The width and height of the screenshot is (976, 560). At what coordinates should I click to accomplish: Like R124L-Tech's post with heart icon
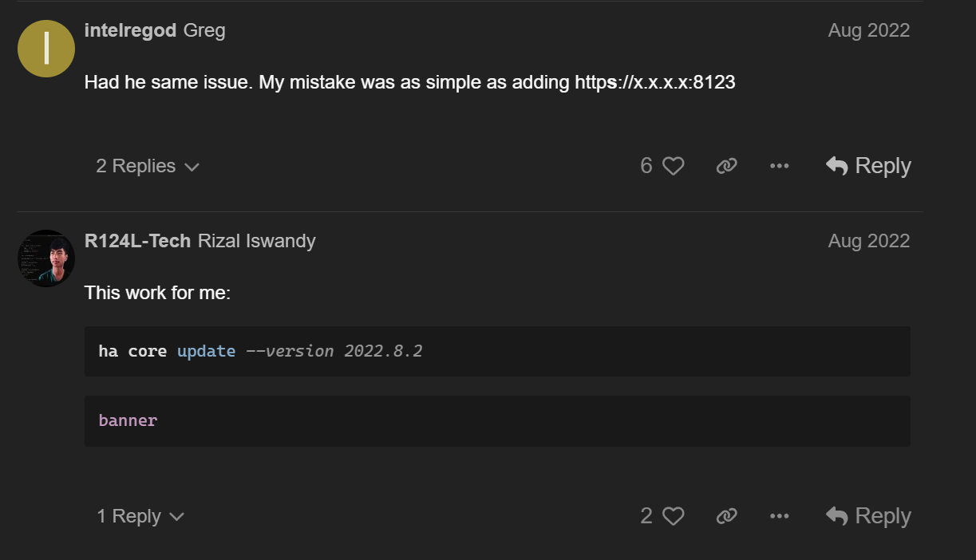[674, 516]
